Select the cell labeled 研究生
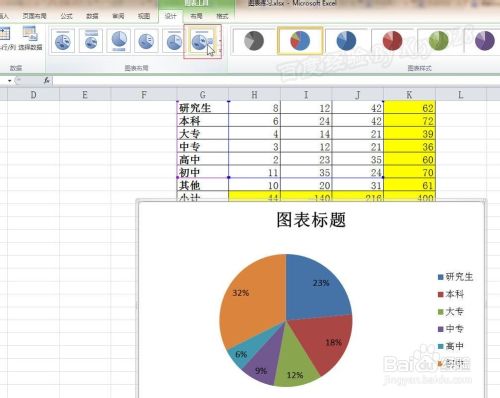This screenshot has width=500, height=398. pyautogui.click(x=203, y=108)
